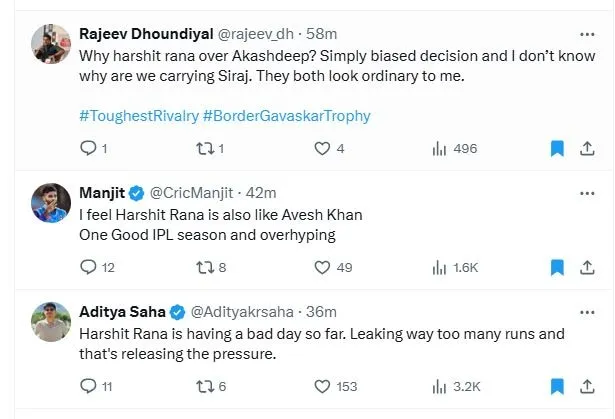Retweet Rajeev Dhoundiyal's post
615x419 pixels.
(x=205, y=149)
